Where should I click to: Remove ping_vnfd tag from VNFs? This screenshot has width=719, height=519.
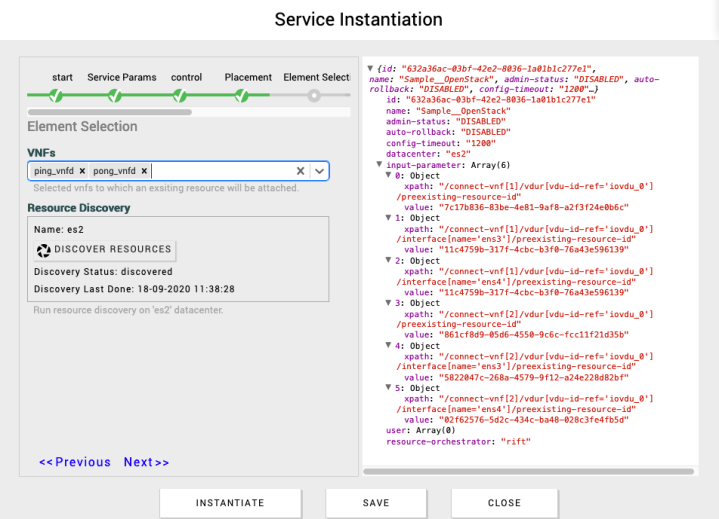(x=82, y=171)
